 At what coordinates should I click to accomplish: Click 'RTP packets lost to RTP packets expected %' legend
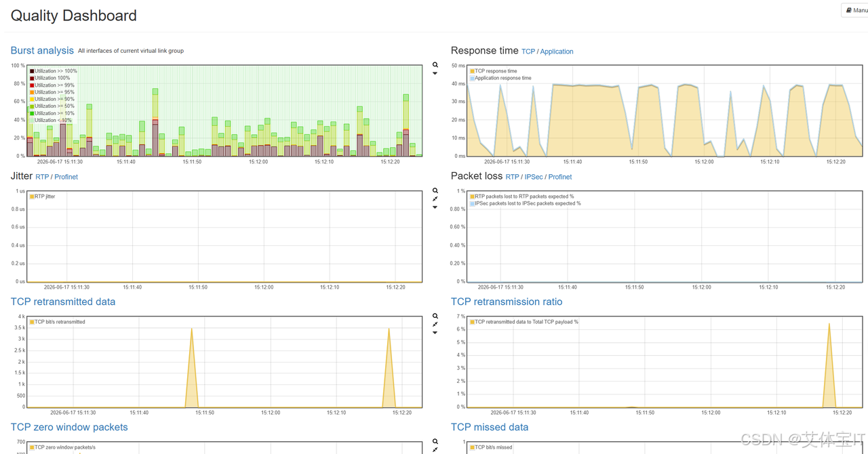click(522, 197)
